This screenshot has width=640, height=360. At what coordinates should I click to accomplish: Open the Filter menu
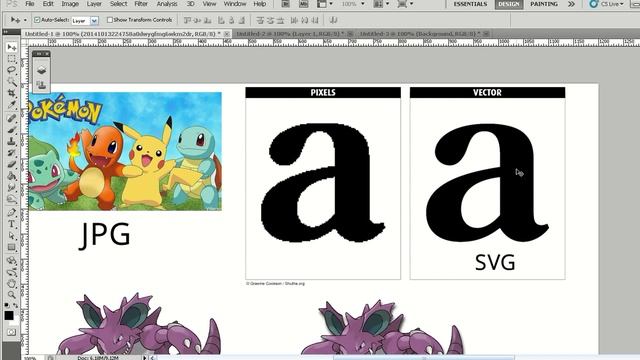click(x=141, y=4)
